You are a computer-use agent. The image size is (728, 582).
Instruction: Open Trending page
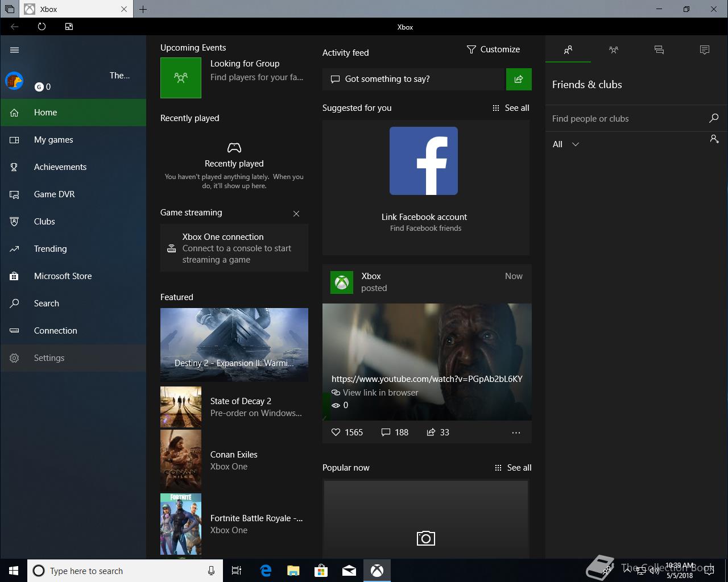pos(73,249)
